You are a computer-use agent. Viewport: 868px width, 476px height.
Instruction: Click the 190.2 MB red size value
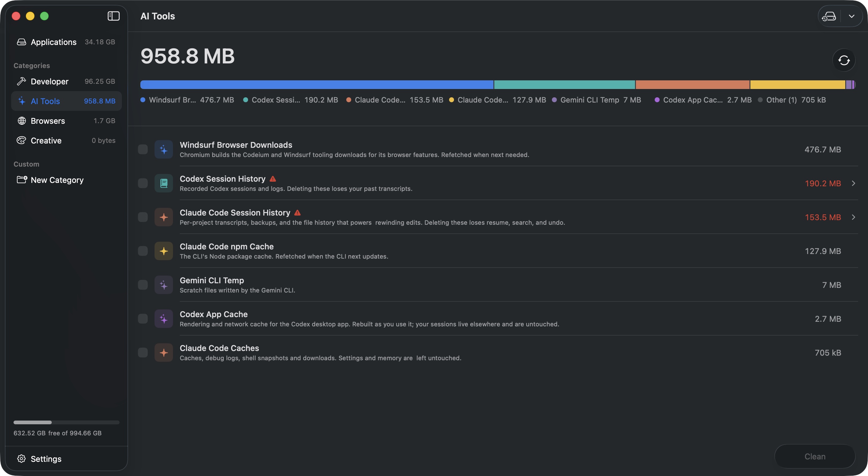823,184
